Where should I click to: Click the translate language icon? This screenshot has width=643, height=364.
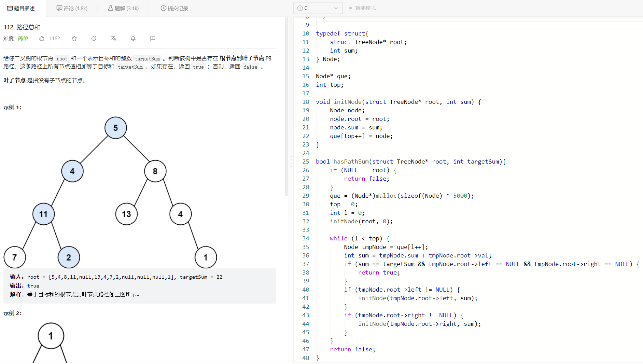pyautogui.click(x=113, y=38)
